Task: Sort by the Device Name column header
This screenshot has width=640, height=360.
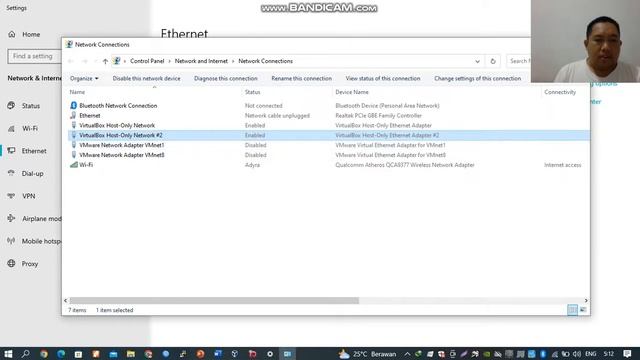Action: pyautogui.click(x=352, y=92)
